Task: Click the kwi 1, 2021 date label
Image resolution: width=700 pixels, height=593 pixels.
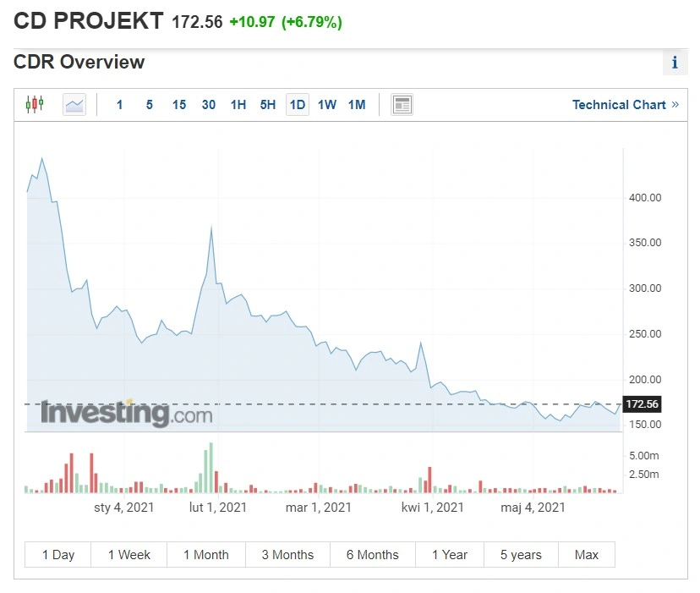Action: click(433, 508)
